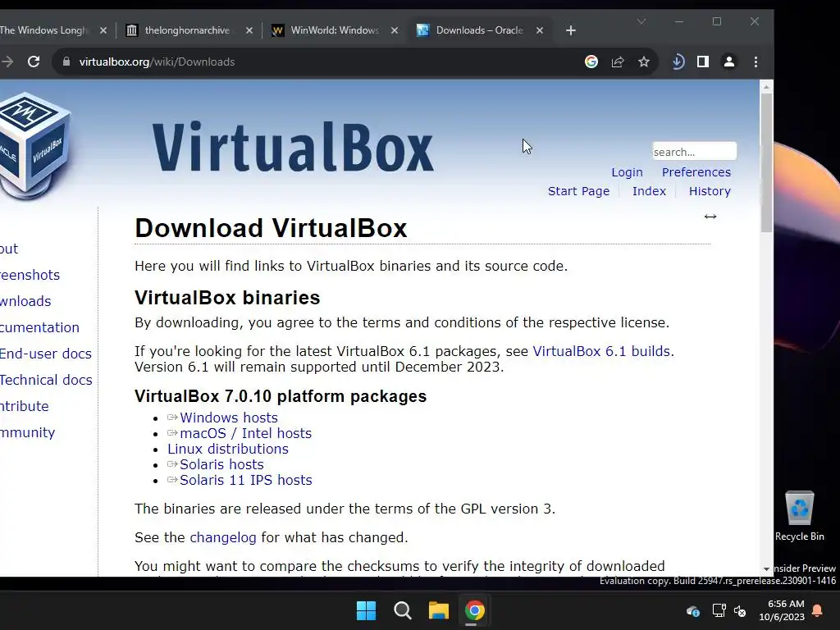Click the forward navigation arrow
The height and width of the screenshot is (630, 840).
7,62
